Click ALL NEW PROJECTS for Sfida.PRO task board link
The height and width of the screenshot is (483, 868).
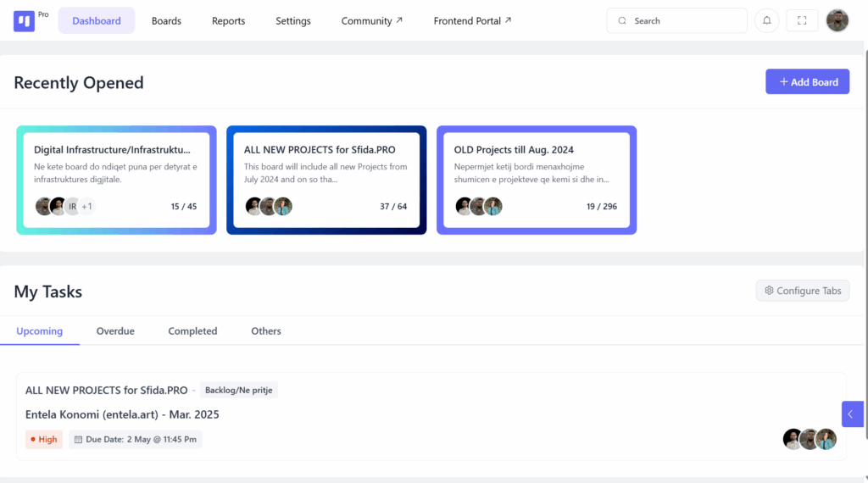(106, 390)
